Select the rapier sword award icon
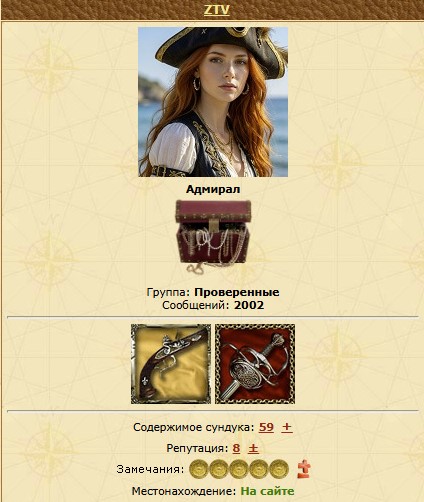 tap(255, 364)
